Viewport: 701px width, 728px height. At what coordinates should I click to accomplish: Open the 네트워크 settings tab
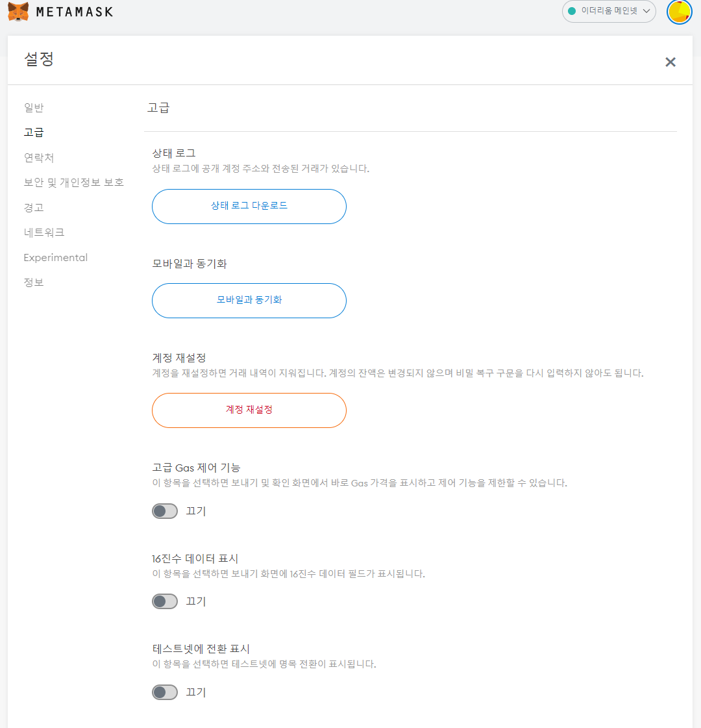click(x=44, y=232)
